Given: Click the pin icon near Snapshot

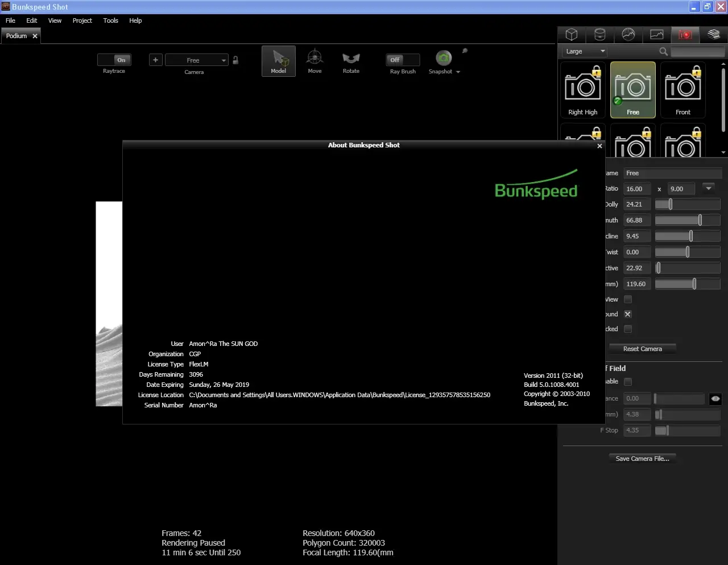Looking at the screenshot, I should click(464, 51).
